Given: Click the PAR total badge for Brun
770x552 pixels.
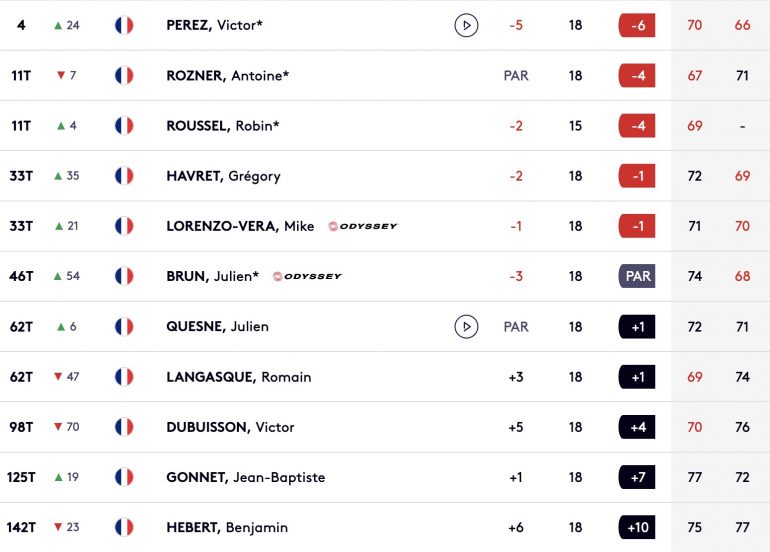Looking at the screenshot, I should coord(637,276).
